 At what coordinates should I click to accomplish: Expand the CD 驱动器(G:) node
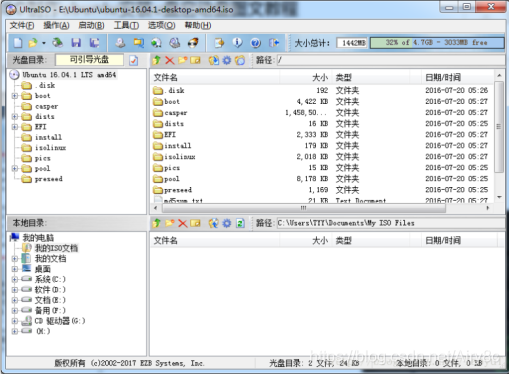[15, 321]
